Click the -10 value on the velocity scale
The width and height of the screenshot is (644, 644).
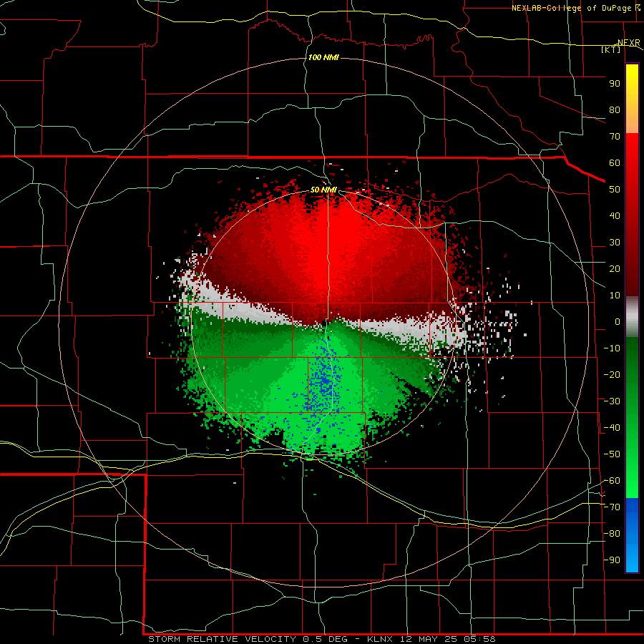(x=612, y=348)
